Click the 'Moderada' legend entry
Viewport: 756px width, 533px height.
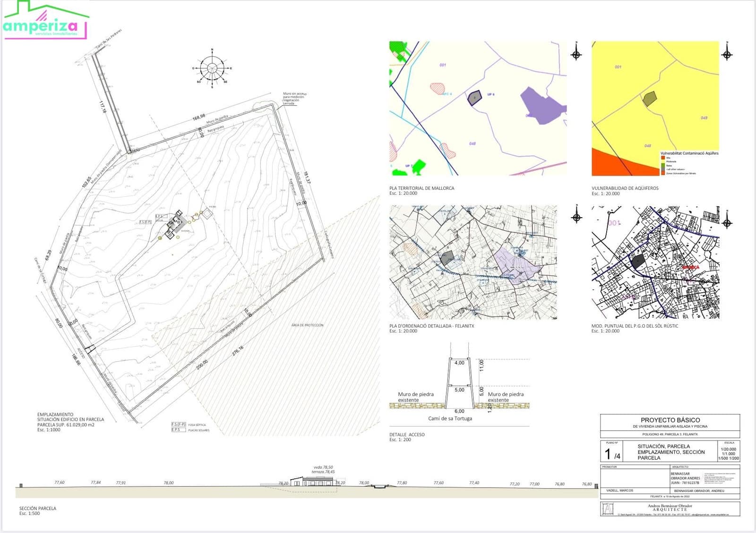[x=663, y=161]
